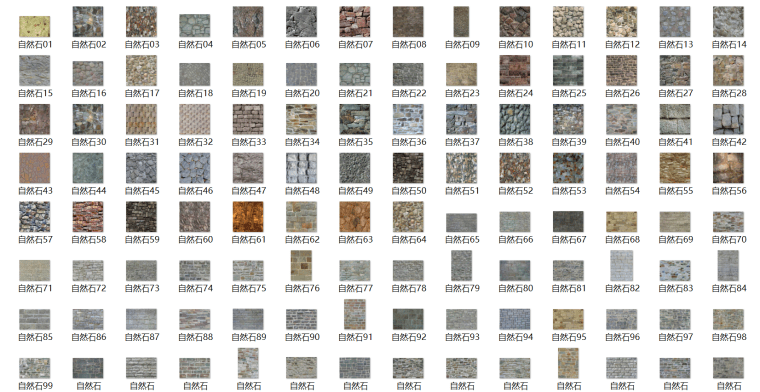Select the 自然石32 diamond pattern texture
This screenshot has width=760, height=392.
pos(195,119)
